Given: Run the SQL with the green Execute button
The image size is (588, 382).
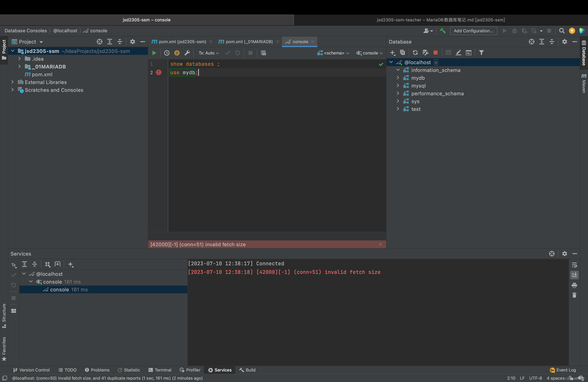Looking at the screenshot, I should (x=154, y=53).
